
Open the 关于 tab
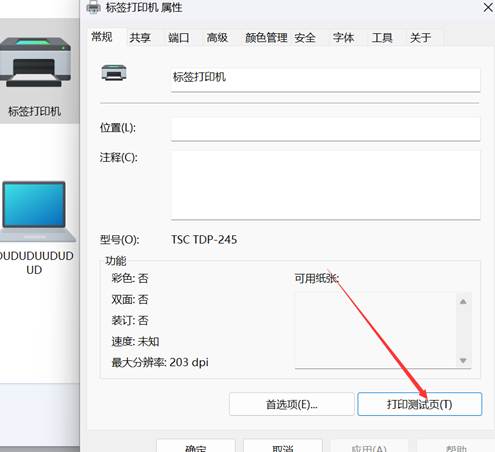pyautogui.click(x=420, y=38)
